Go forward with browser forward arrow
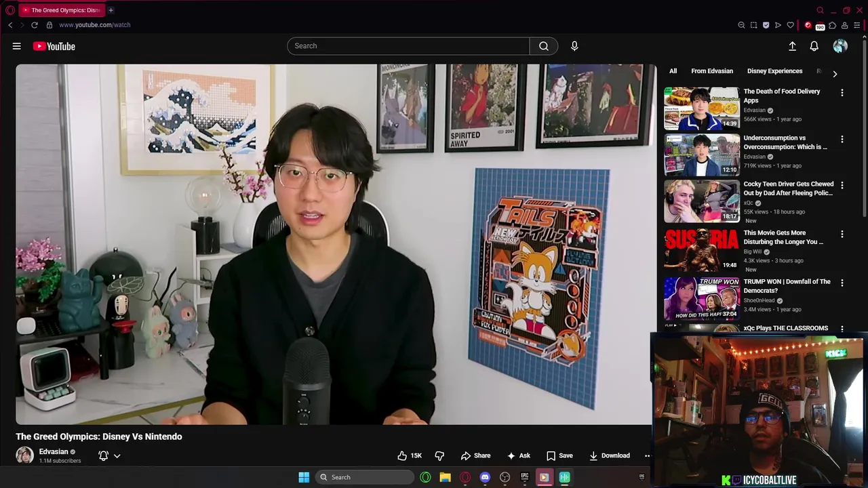The width and height of the screenshot is (868, 488). click(22, 25)
